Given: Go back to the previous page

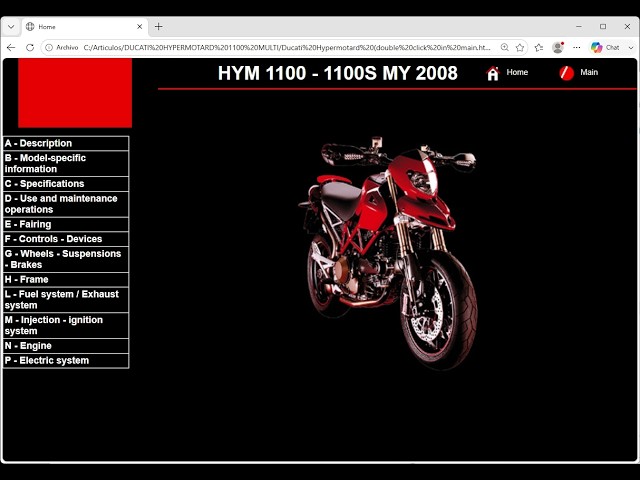Looking at the screenshot, I should (x=11, y=47).
